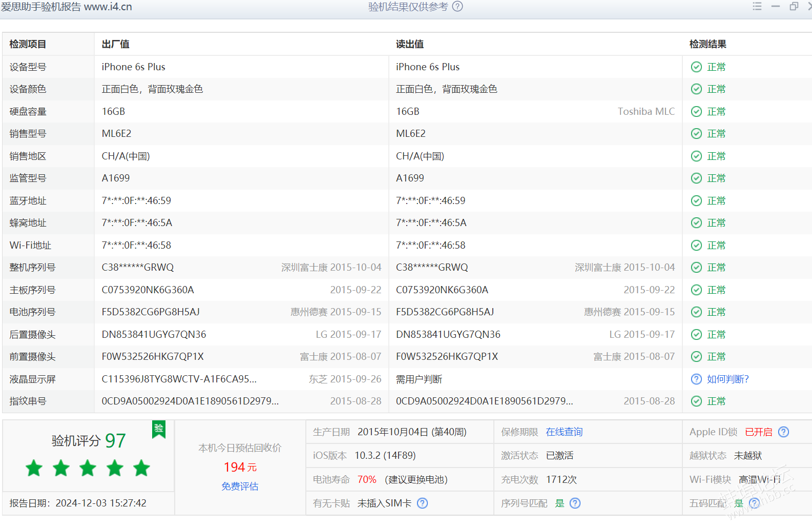
Task: Click the 检测结果 column header
Action: (x=707, y=44)
